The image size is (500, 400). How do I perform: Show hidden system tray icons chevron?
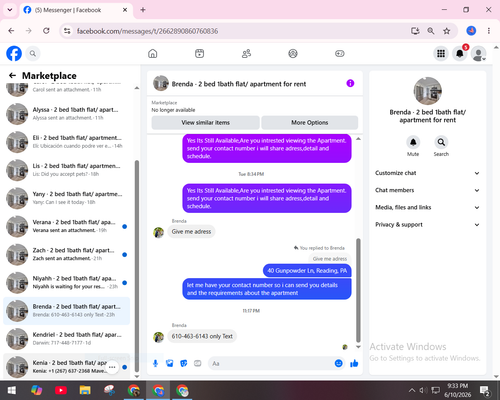click(412, 390)
